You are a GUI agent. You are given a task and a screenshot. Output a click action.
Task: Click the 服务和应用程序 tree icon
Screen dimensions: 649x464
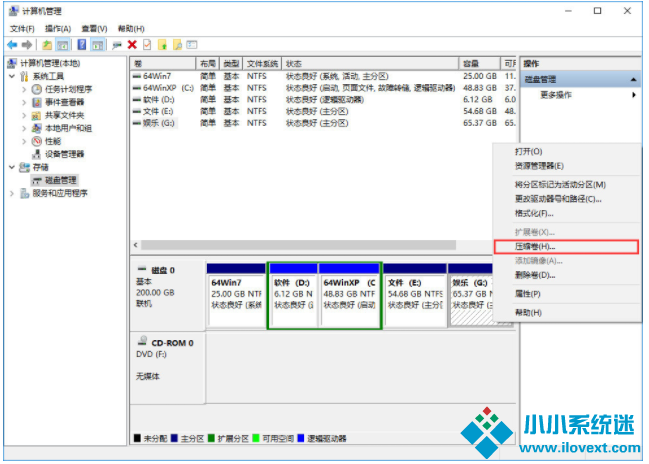coord(24,193)
